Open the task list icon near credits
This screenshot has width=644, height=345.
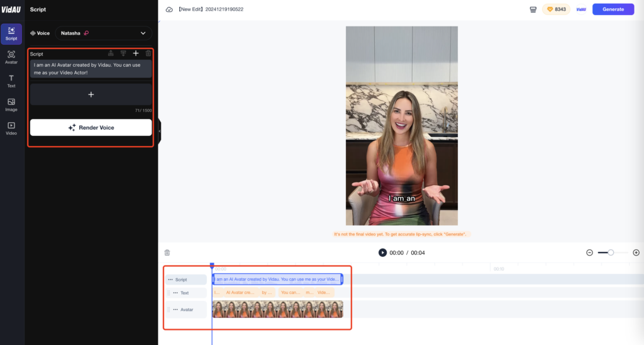pos(533,9)
